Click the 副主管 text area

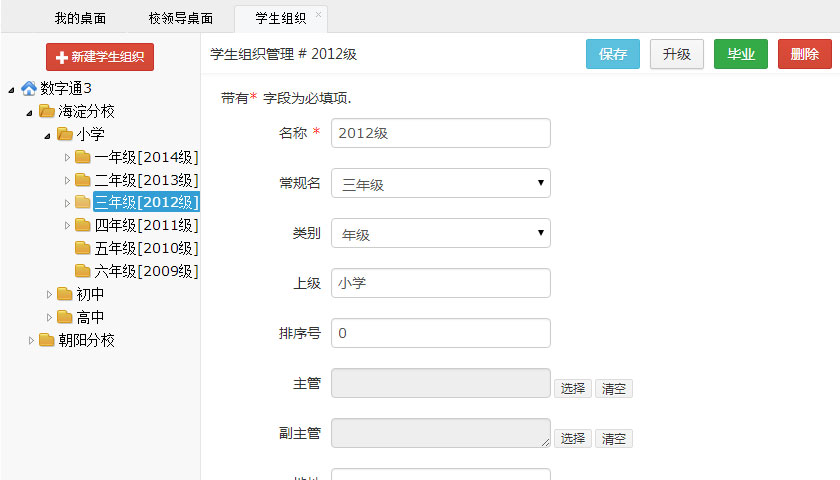pyautogui.click(x=440, y=433)
